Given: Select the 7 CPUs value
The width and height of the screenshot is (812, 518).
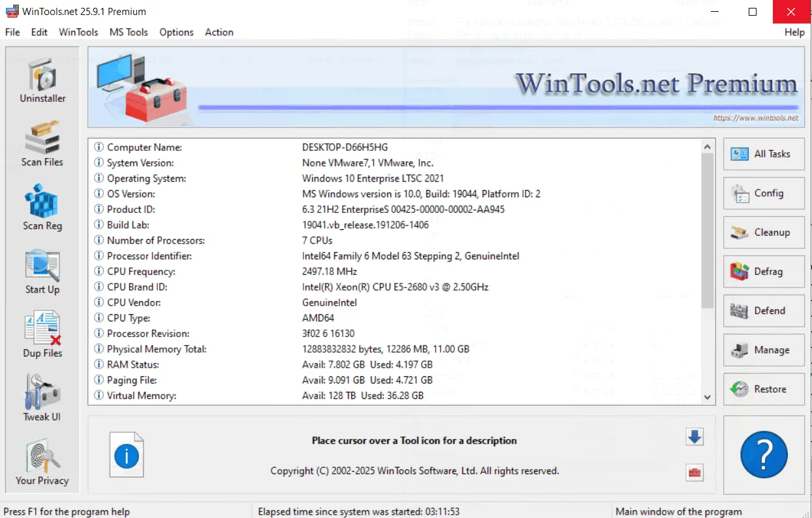Looking at the screenshot, I should (x=317, y=240).
